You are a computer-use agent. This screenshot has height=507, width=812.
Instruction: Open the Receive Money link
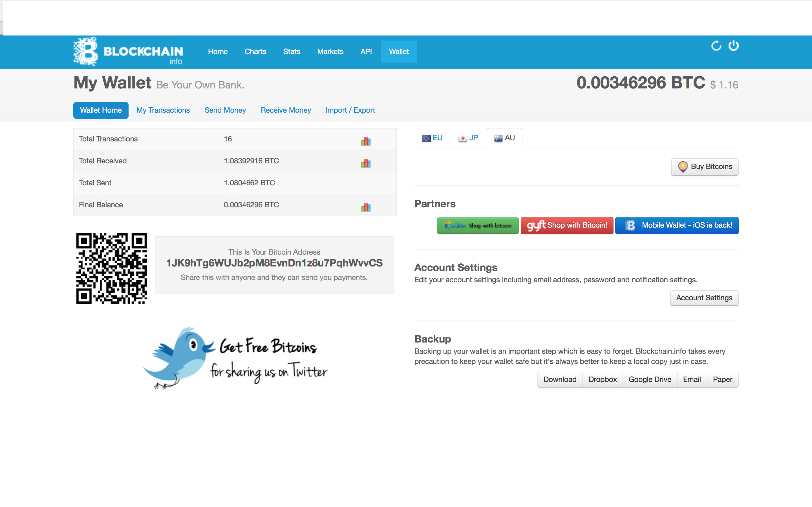(286, 110)
